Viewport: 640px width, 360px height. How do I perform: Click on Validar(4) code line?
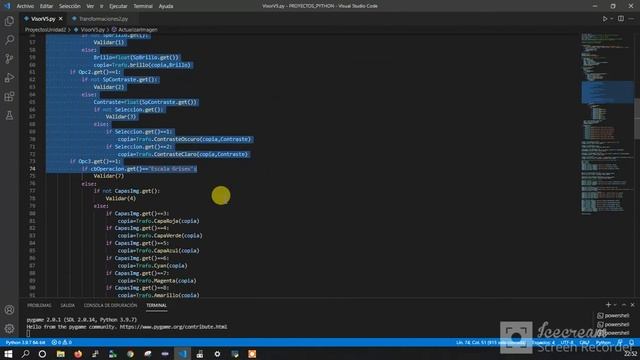point(121,198)
